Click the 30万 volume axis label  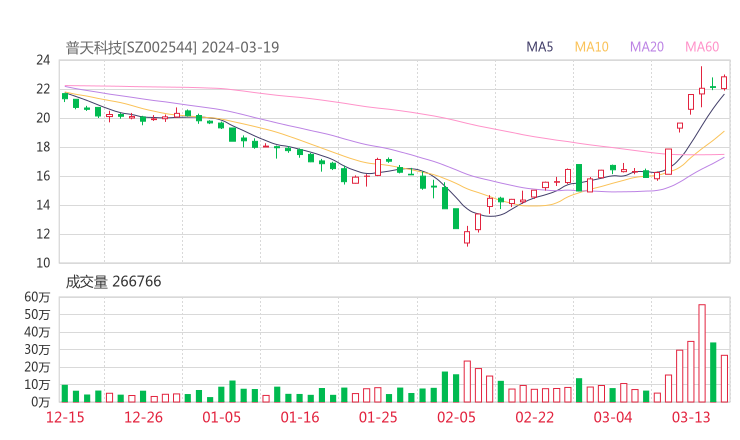[x=37, y=350]
